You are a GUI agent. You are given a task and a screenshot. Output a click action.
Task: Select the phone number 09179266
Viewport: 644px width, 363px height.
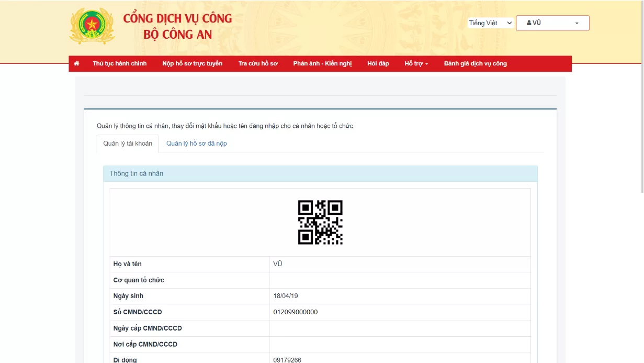[x=287, y=360]
